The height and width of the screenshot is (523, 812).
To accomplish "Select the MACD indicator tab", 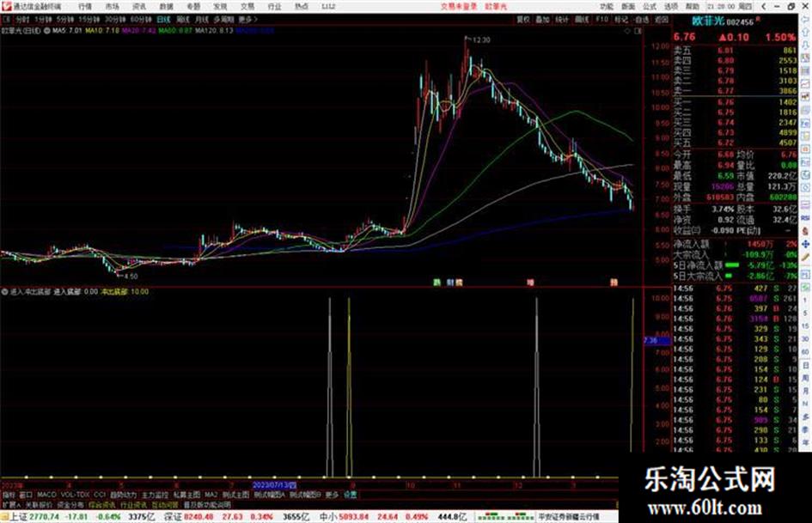I will click(46, 495).
